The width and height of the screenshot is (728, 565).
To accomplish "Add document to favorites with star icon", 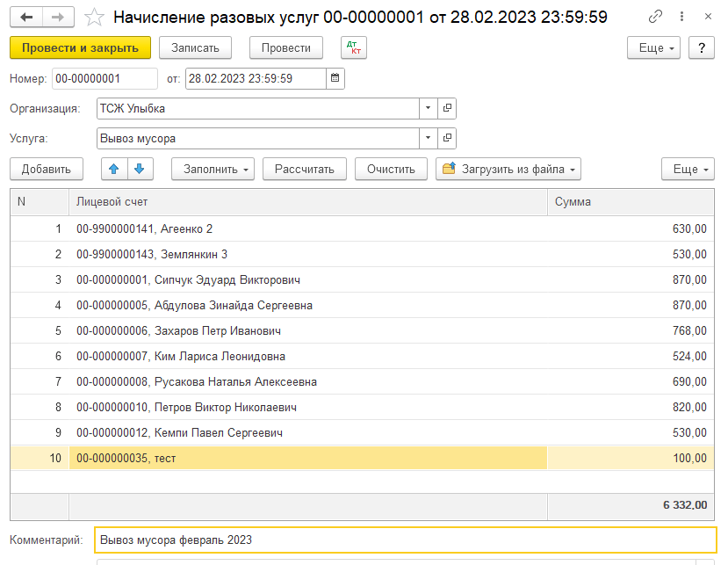I will pyautogui.click(x=94, y=18).
